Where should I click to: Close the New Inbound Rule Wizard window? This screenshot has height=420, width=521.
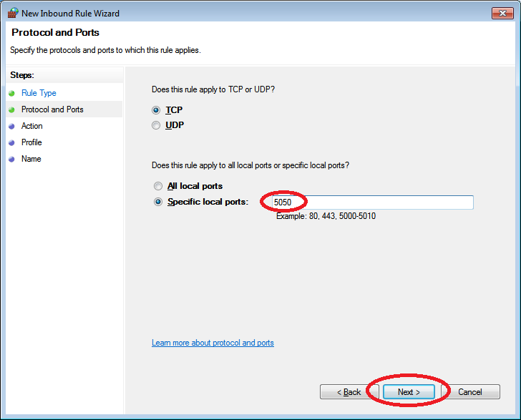click(502, 13)
